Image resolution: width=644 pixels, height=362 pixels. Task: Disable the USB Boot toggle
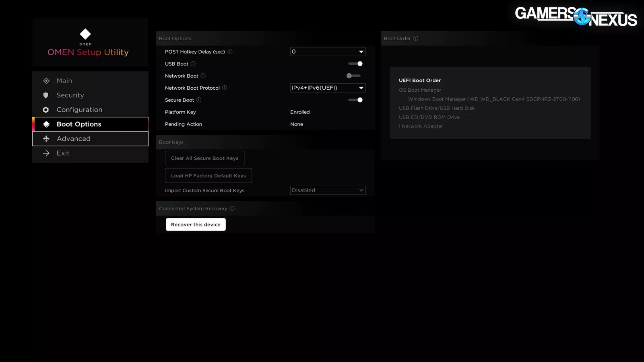pos(355,64)
